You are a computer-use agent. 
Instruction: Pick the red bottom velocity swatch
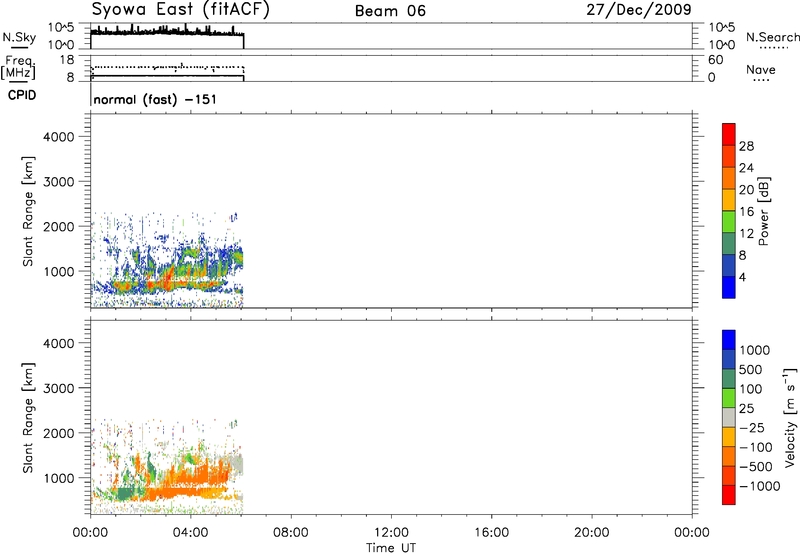click(729, 495)
